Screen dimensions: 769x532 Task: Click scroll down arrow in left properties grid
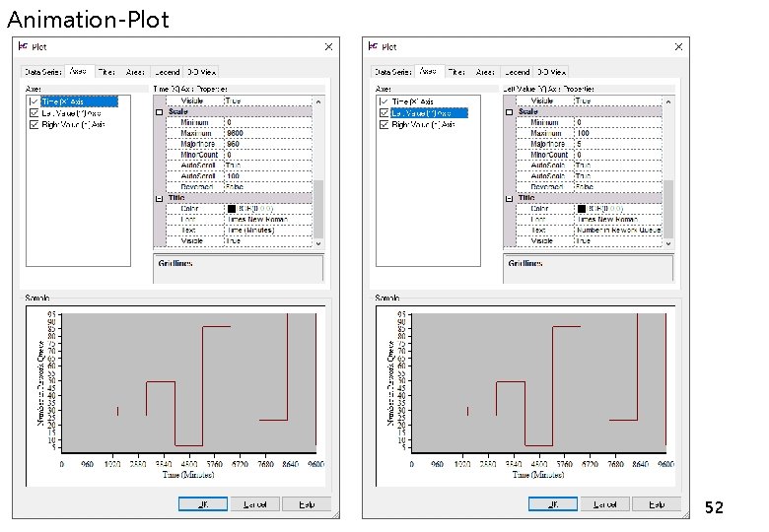(x=318, y=242)
